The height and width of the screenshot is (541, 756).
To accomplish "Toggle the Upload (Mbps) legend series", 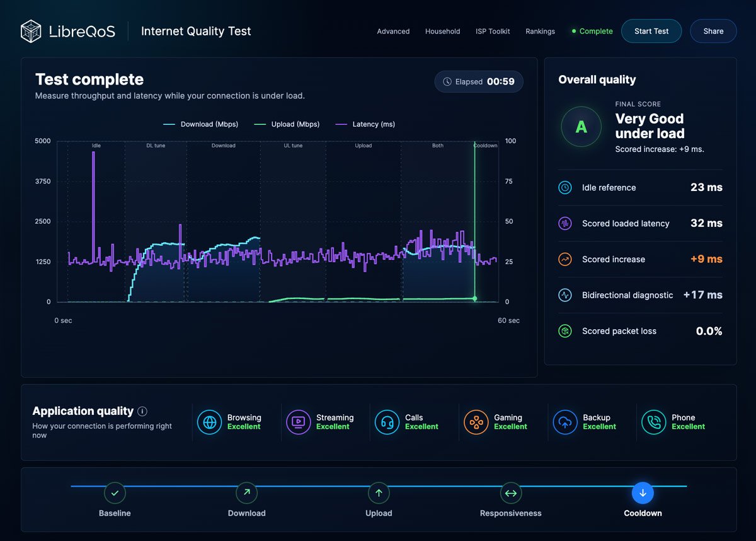I will coord(287,124).
